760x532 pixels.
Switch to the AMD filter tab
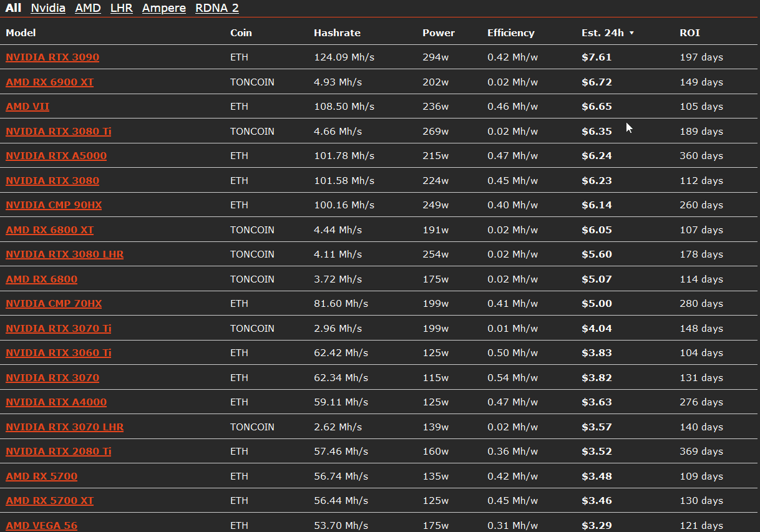[x=88, y=8]
